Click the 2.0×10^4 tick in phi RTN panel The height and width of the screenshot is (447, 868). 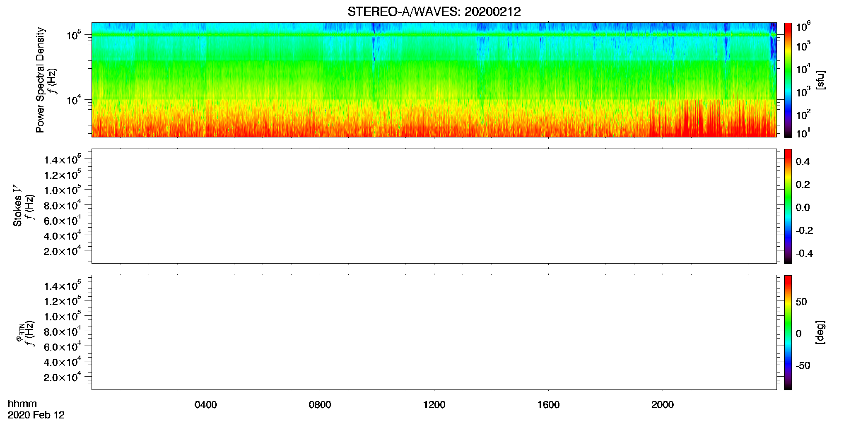(62, 377)
